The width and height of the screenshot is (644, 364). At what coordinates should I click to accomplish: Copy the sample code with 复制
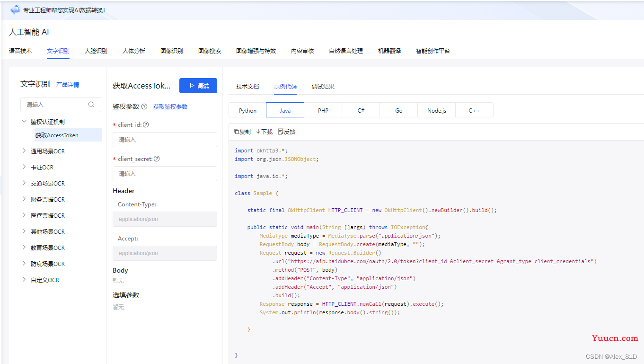pos(242,132)
